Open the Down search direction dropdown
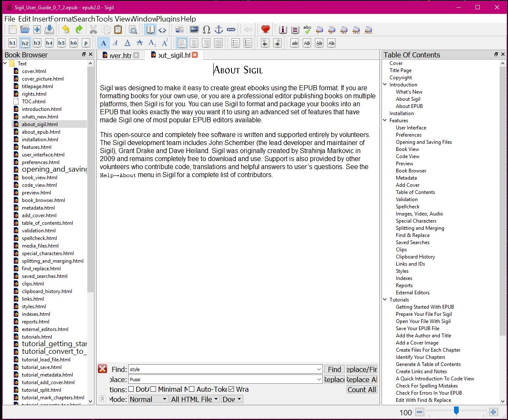This screenshot has height=420, width=508. tap(232, 399)
